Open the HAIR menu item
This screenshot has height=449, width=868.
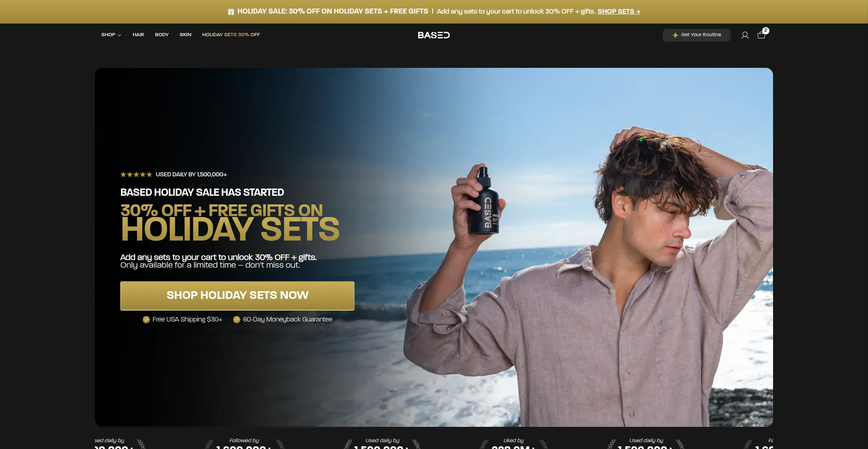[x=138, y=35]
